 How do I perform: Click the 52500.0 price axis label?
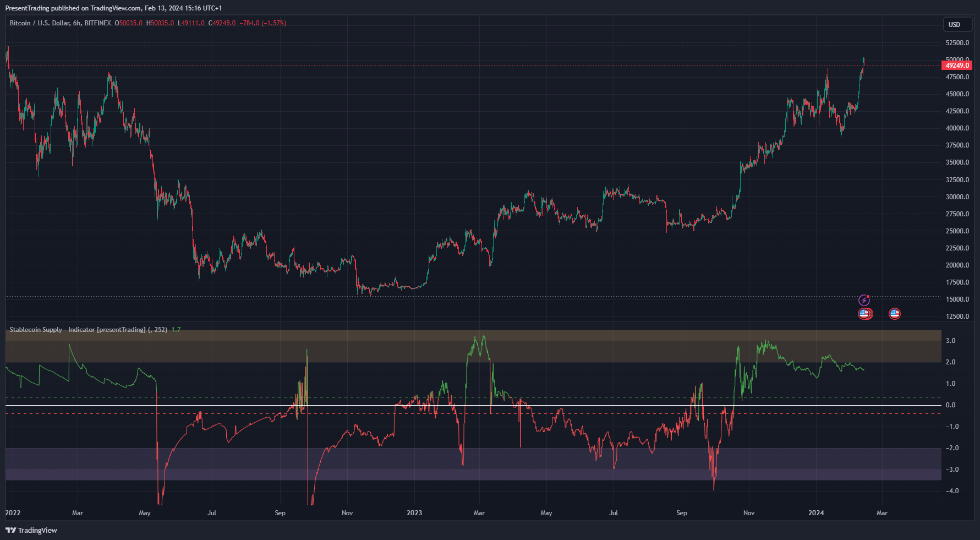point(957,43)
